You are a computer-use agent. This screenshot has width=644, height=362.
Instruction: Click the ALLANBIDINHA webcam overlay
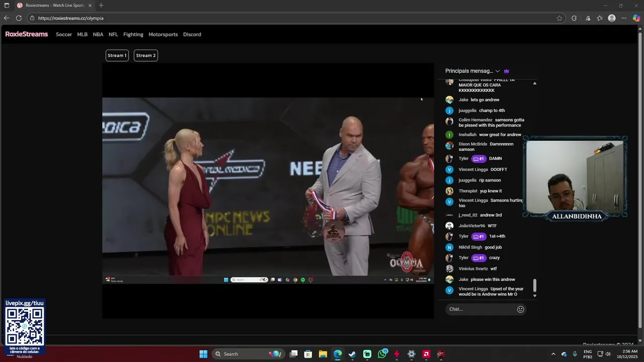tap(575, 178)
